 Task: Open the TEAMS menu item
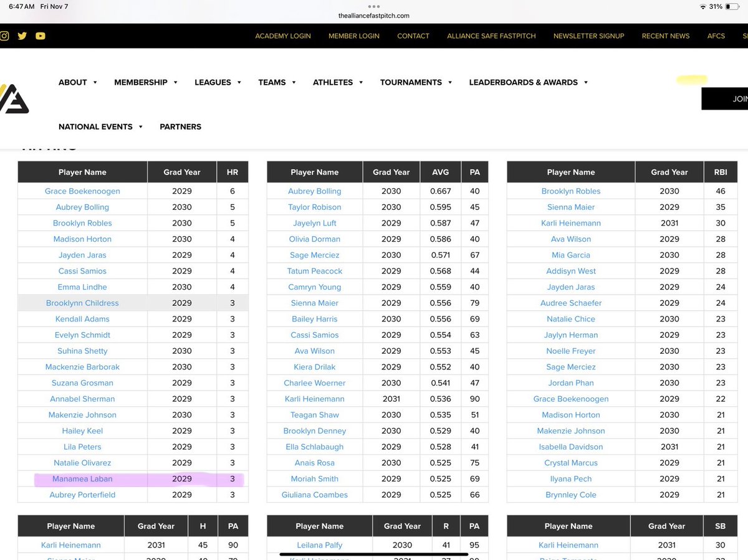tap(272, 82)
